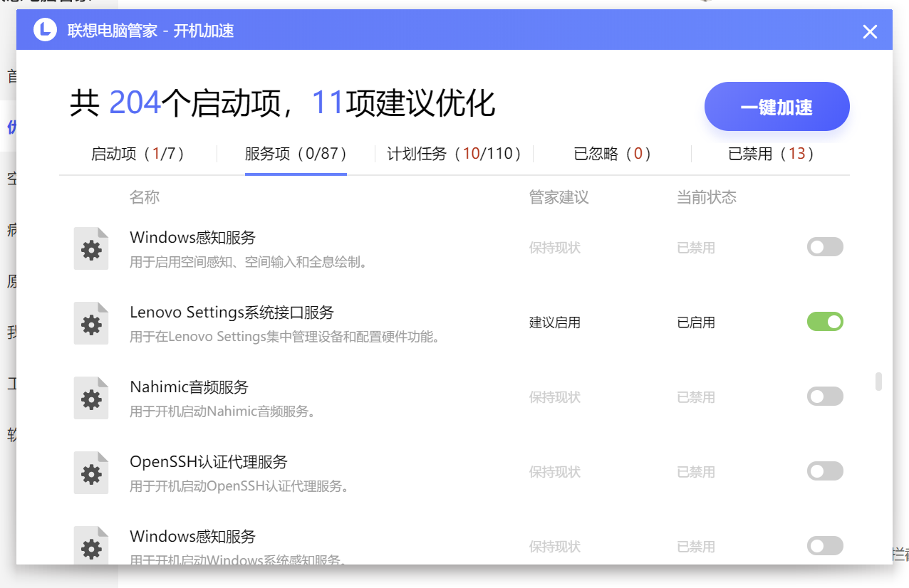
Task: Click the 一键加速 button
Action: (x=776, y=107)
